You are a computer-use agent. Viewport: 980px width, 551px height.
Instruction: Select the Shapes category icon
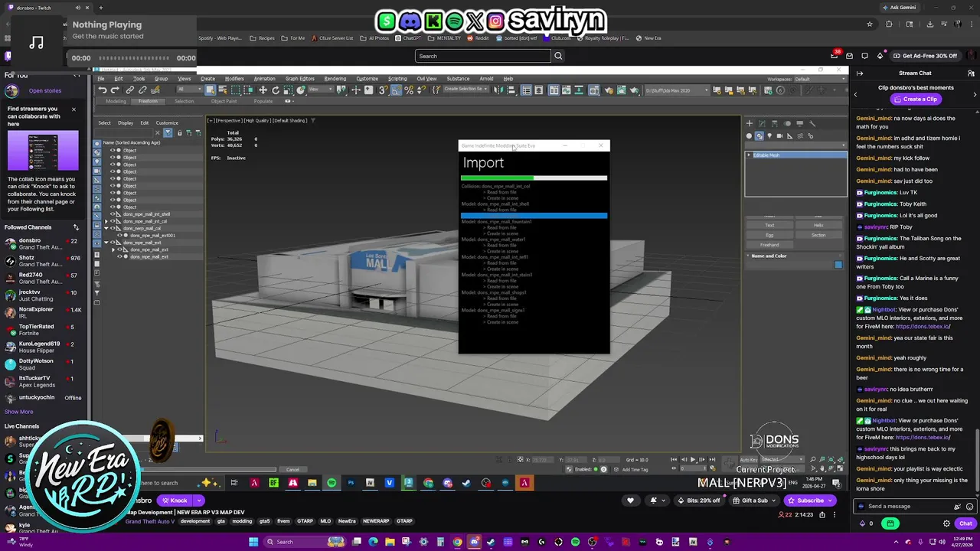[x=759, y=135]
